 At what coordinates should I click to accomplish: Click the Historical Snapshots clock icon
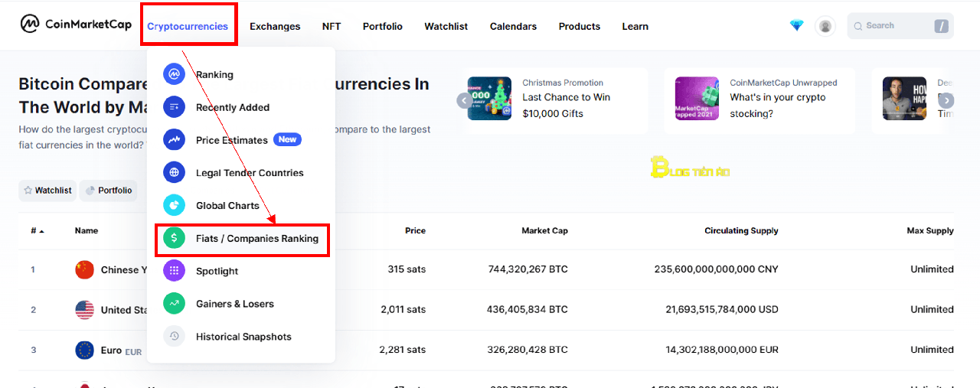coord(175,337)
